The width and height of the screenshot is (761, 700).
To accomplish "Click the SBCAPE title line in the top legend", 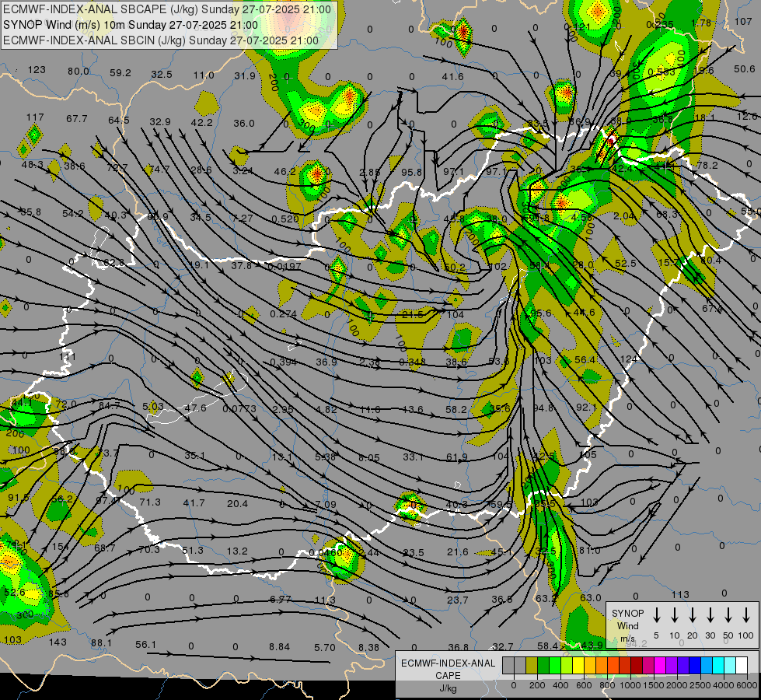I will click(x=167, y=9).
